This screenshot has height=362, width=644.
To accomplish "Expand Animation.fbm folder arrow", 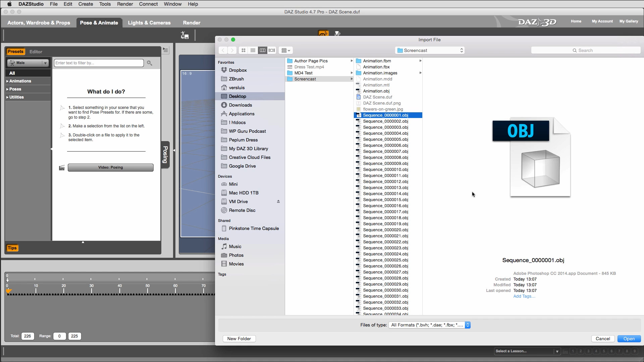I will point(420,61).
